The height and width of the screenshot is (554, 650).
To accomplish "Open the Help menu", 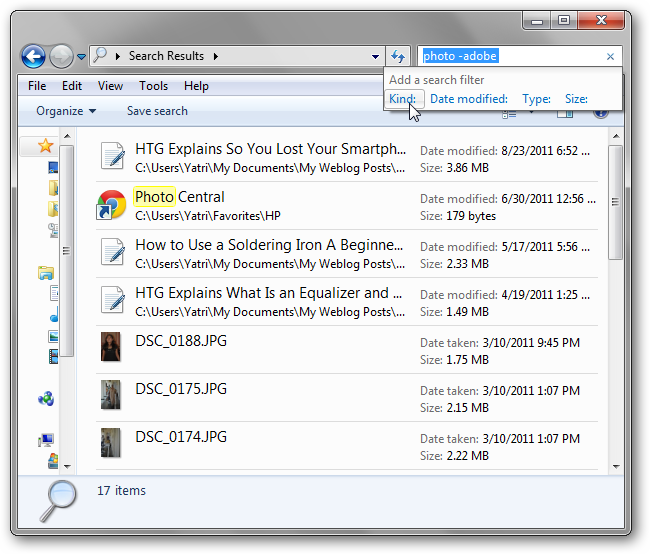I will coord(196,86).
